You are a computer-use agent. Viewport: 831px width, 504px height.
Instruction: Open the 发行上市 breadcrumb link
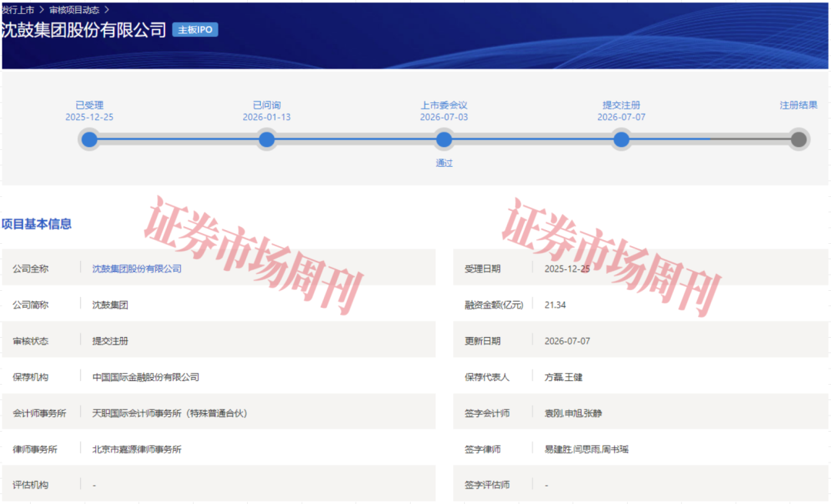tap(18, 9)
